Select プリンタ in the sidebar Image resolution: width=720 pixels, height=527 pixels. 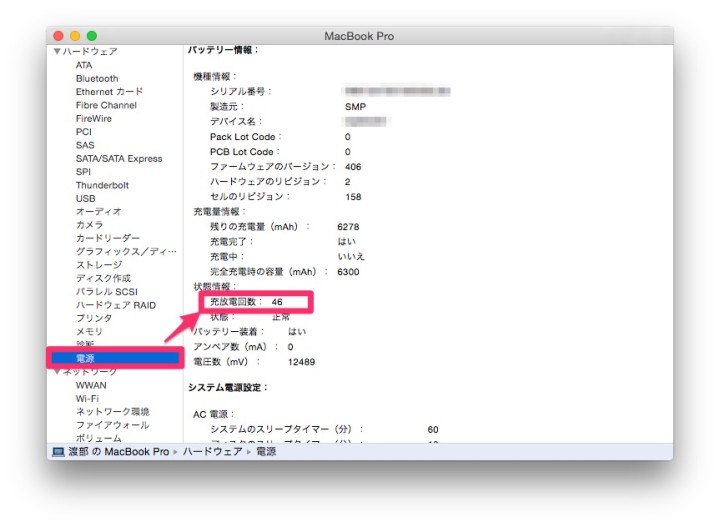(94, 318)
